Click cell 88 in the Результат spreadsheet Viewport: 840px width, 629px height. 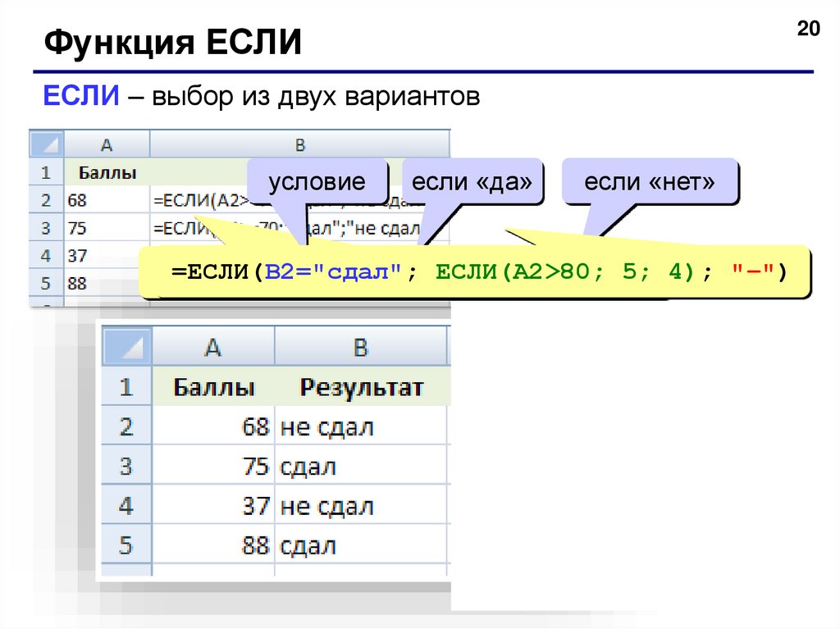tap(213, 545)
